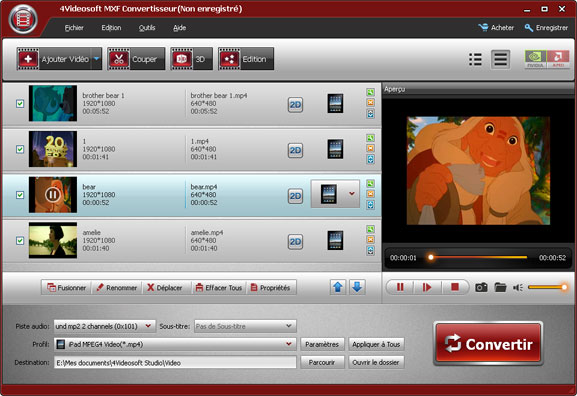Click 2D mode icon for amelie.mp4
The width and height of the screenshot is (577, 396).
point(295,242)
